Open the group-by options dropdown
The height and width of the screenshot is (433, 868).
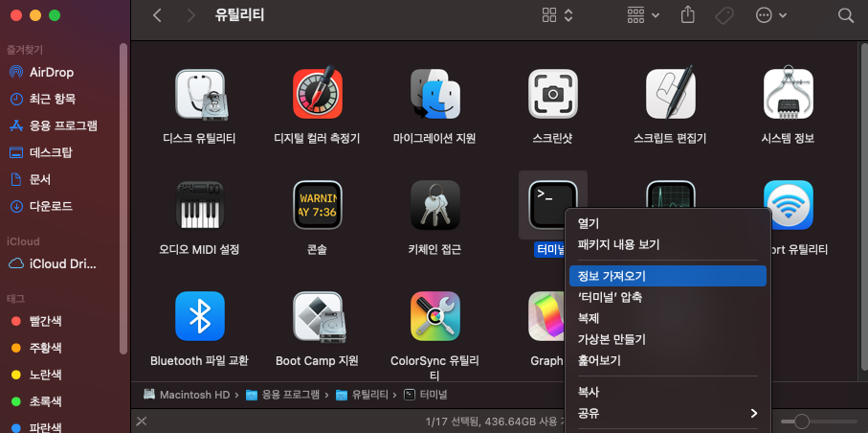(x=643, y=15)
